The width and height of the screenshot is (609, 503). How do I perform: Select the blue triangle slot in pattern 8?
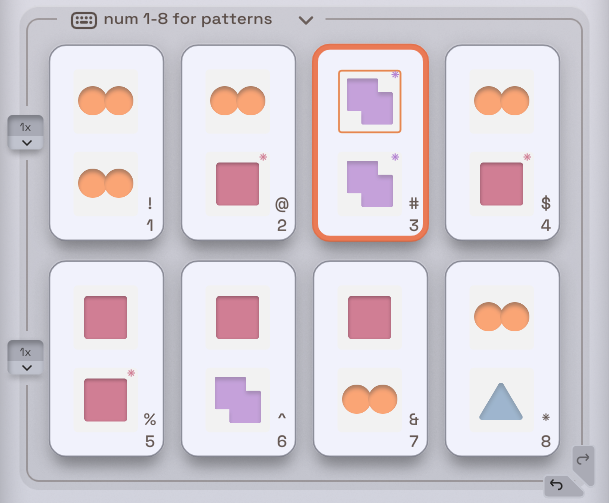pos(501,400)
